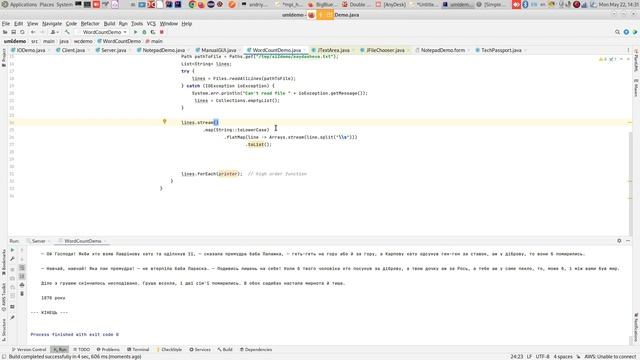Image resolution: width=640 pixels, height=360 pixels.
Task: Toggle soft-wrap icon in Run panel
Action: click(x=22, y=268)
